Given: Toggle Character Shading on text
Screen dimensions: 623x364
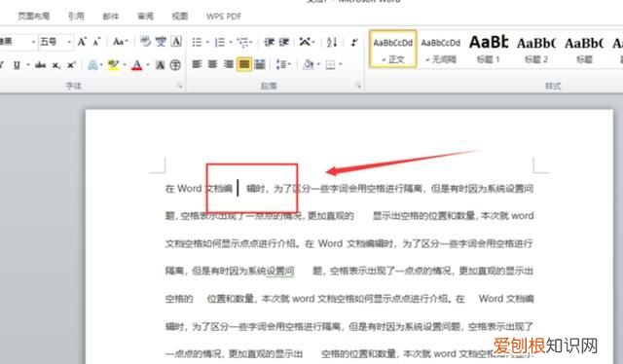Looking at the screenshot, I should 160,65.
